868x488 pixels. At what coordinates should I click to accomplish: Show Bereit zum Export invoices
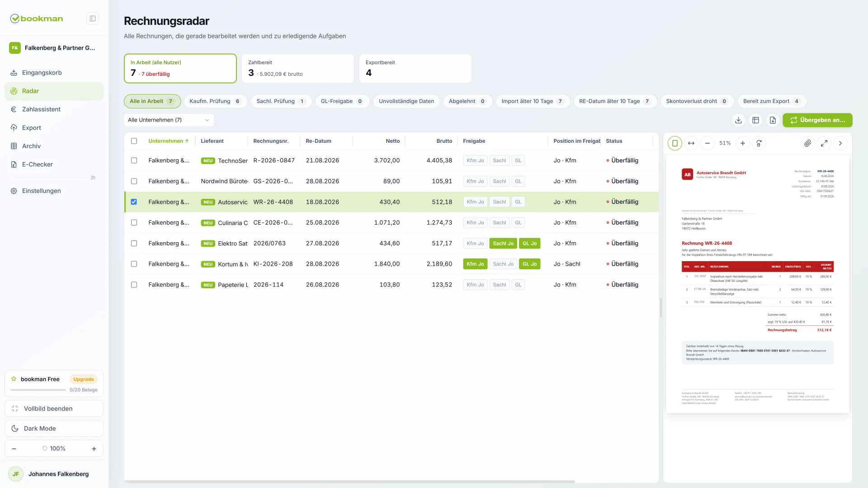(x=772, y=101)
